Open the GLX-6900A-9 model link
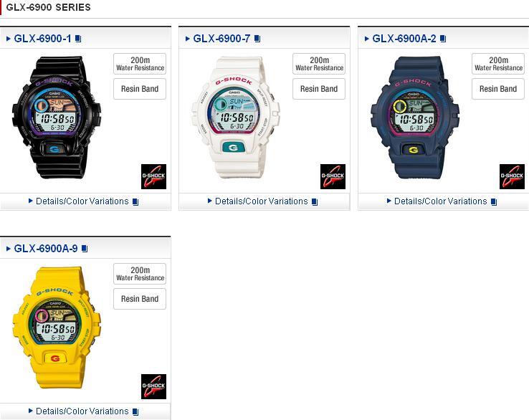Screen dimensions: 529x420 (46, 249)
